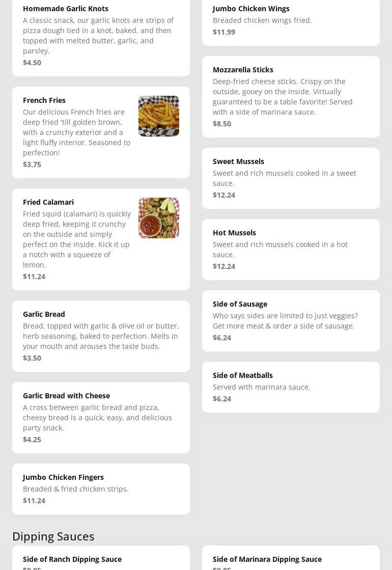Choose Side of Marinara Dipping Sauce
The width and height of the screenshot is (392, 570).
(267, 559)
